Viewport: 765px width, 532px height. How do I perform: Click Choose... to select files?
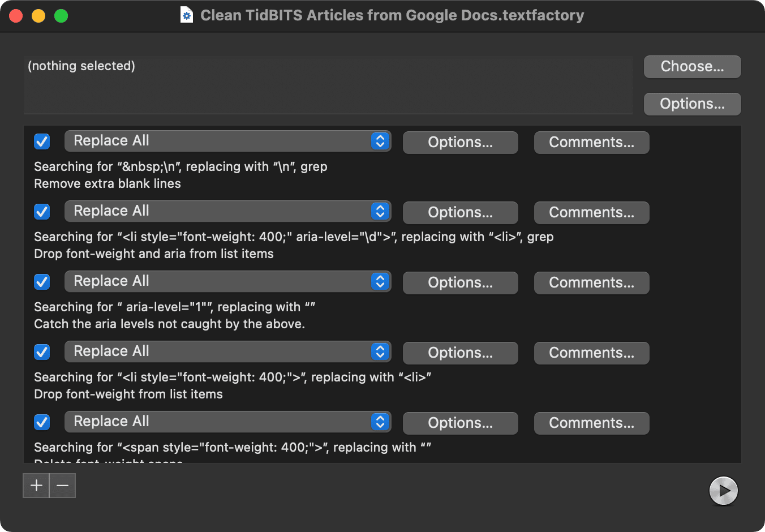[x=692, y=66]
